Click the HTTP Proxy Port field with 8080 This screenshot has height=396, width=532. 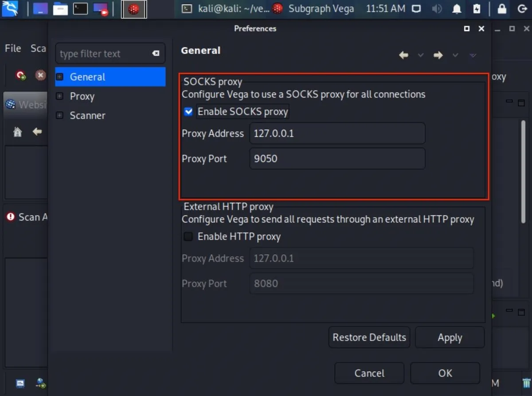362,283
